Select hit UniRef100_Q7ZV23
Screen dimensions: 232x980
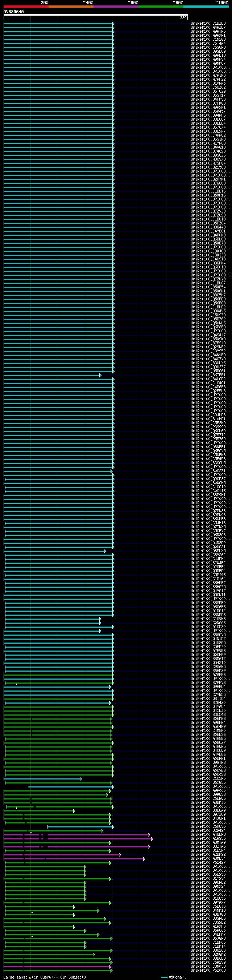[208, 211]
